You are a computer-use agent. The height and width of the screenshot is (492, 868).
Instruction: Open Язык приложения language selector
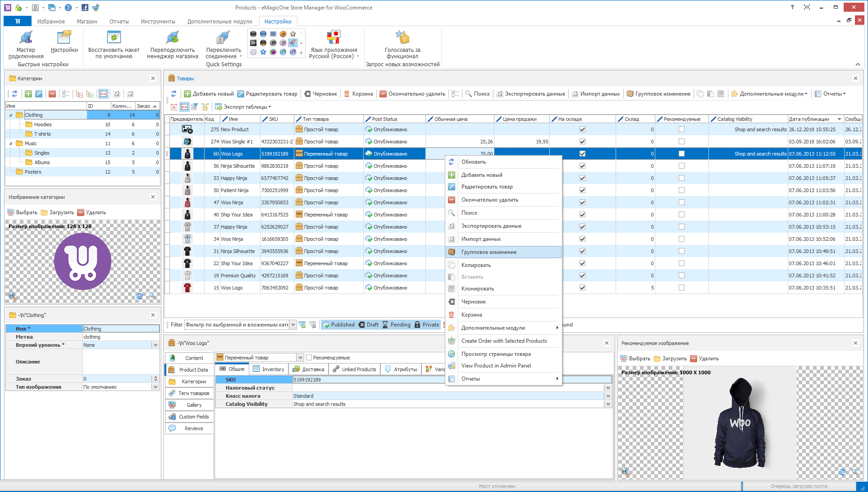click(x=334, y=44)
